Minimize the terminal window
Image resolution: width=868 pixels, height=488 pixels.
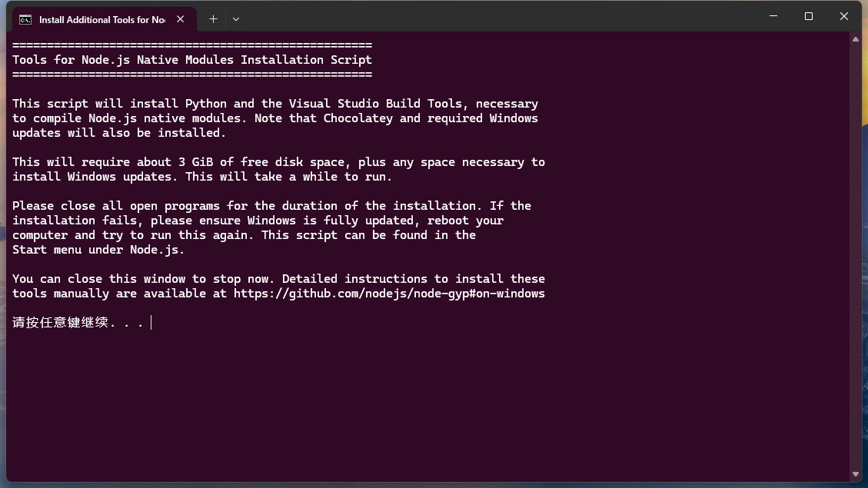coord(773,16)
